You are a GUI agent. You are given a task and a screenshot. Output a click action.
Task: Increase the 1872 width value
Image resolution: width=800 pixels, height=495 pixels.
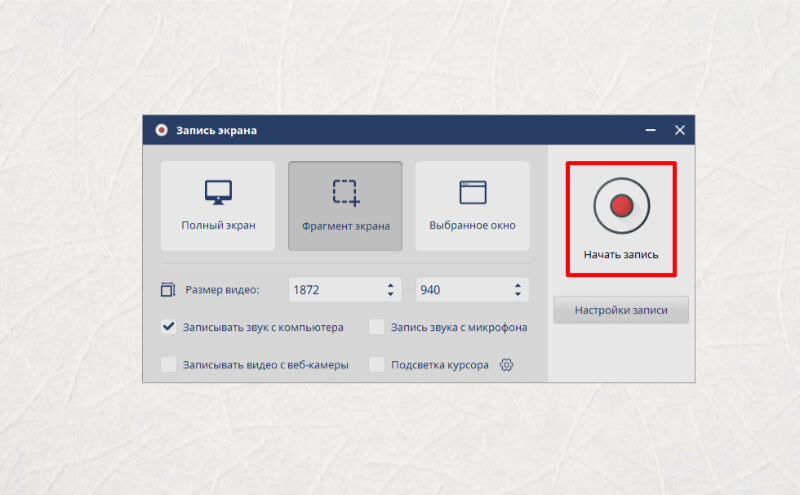(390, 285)
